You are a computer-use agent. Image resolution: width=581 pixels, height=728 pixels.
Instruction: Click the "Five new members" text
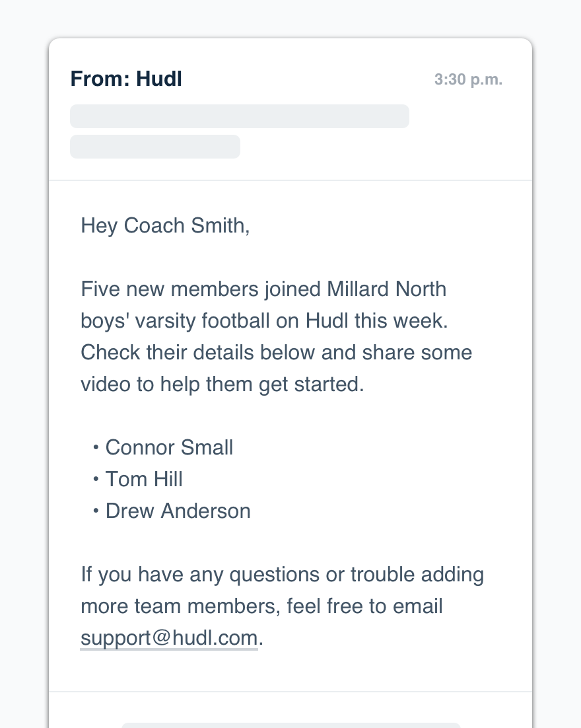coord(153,289)
